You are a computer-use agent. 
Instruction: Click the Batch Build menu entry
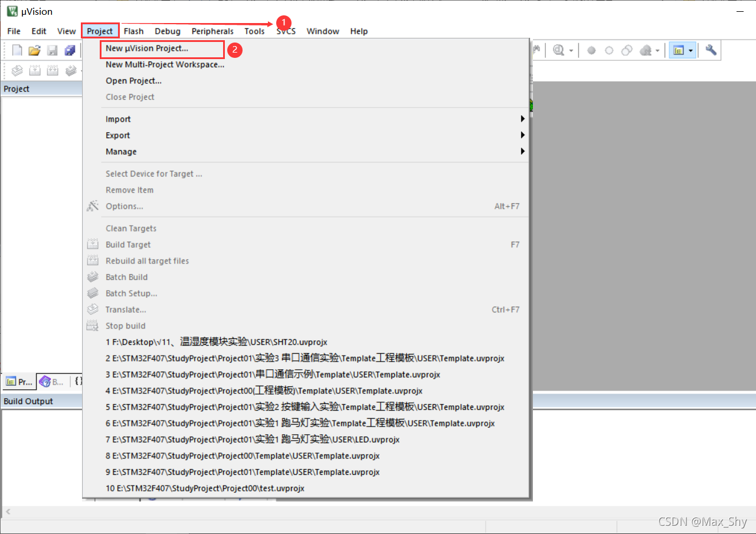click(306, 277)
